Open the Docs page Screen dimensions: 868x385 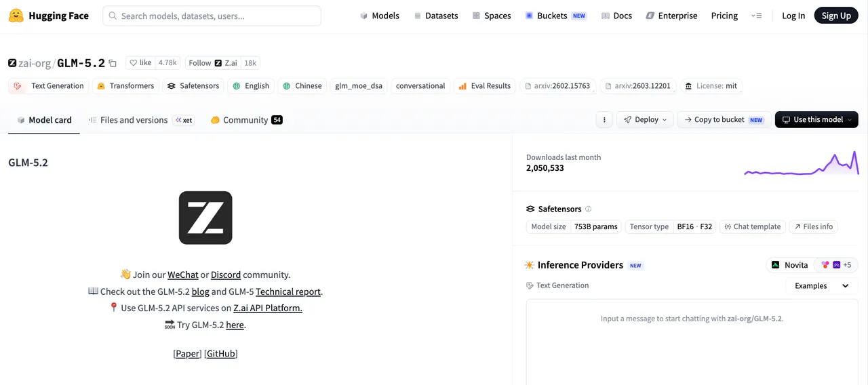pyautogui.click(x=616, y=16)
